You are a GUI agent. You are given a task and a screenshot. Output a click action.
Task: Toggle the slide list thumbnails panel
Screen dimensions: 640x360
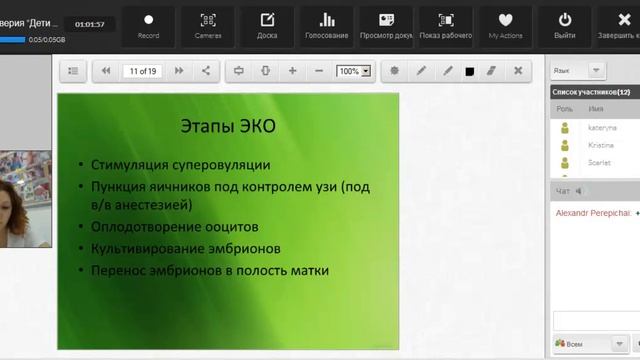coord(73,71)
